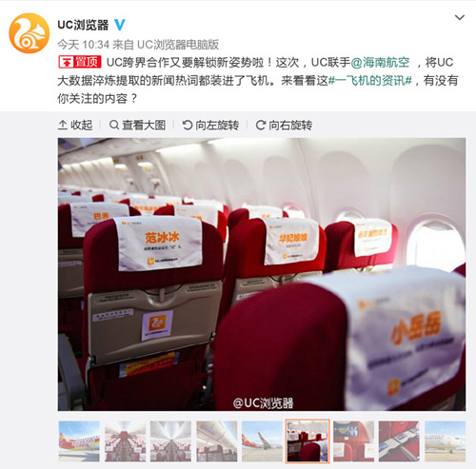
Task: Select the eighth thumbnail of red seats
Action: pos(399,441)
